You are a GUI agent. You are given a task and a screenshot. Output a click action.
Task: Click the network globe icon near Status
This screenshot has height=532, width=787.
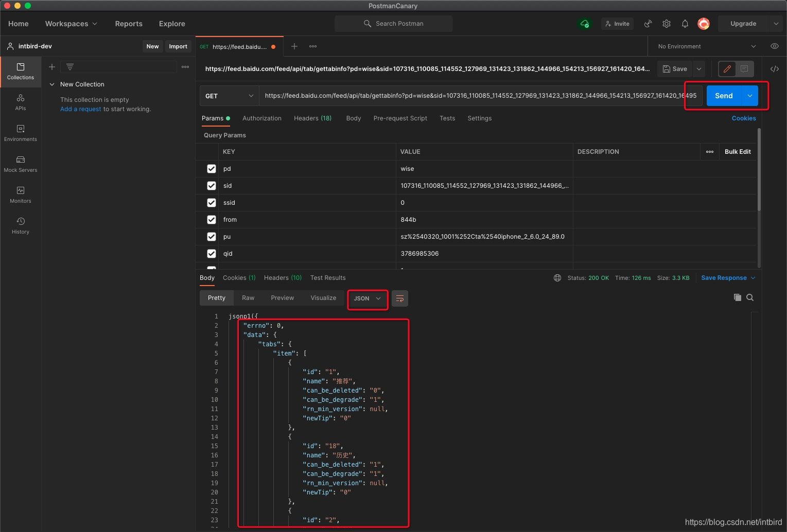(557, 278)
